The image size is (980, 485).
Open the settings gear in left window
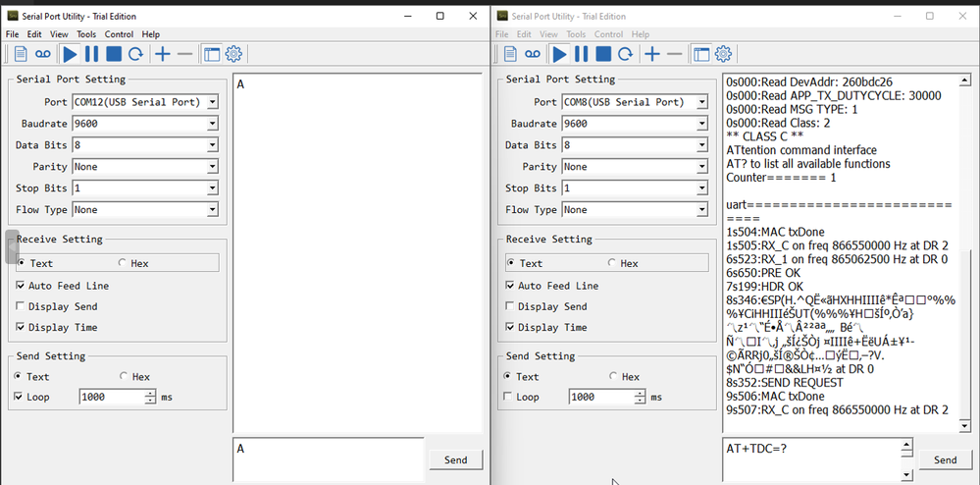click(233, 54)
